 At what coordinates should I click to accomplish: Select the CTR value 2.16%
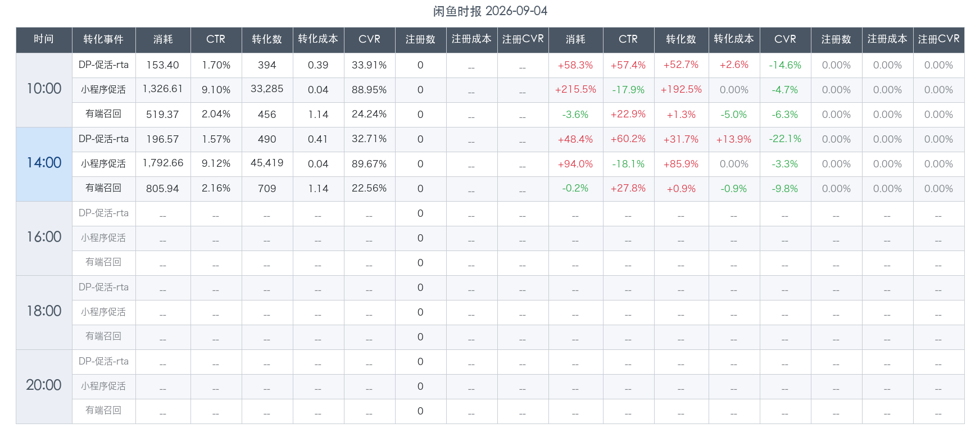(216, 189)
